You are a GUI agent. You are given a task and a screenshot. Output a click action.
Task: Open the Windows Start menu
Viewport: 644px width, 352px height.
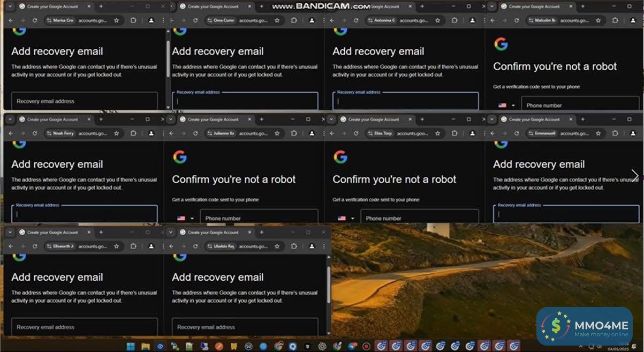tap(131, 346)
